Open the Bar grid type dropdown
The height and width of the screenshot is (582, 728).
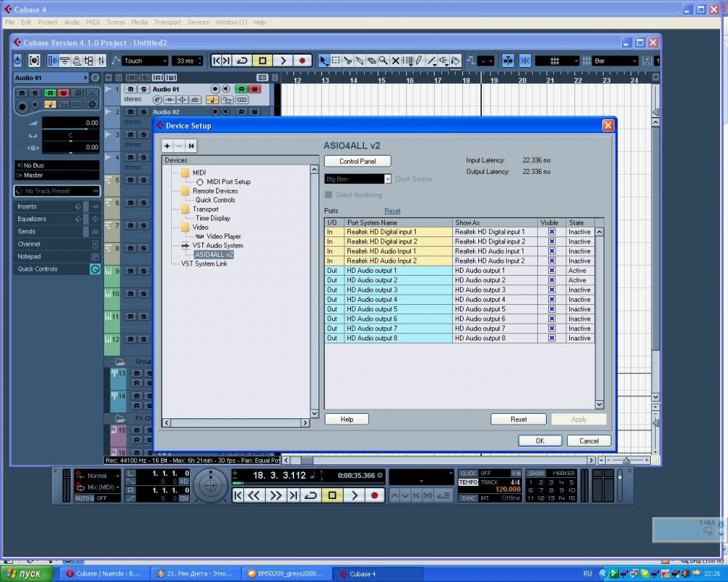coord(615,61)
